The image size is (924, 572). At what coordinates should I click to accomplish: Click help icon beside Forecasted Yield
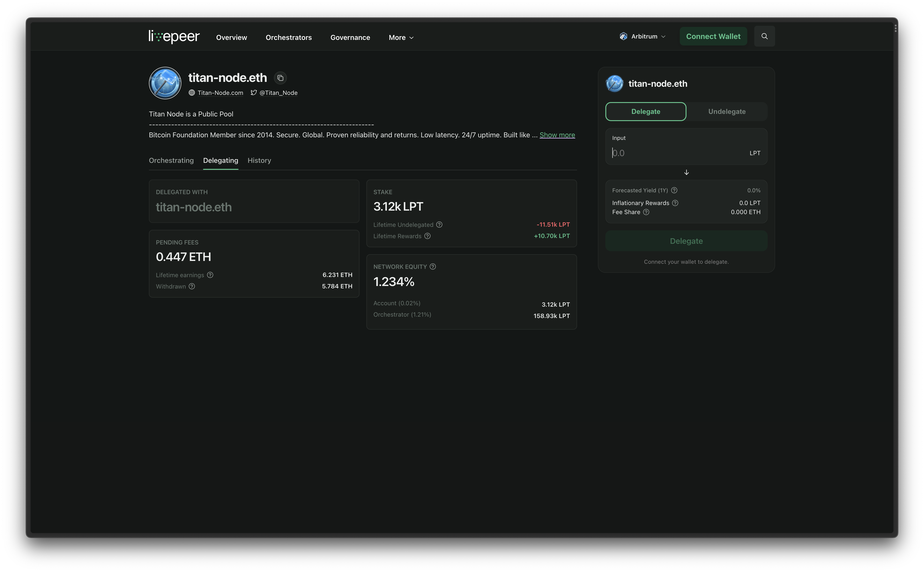coord(674,190)
